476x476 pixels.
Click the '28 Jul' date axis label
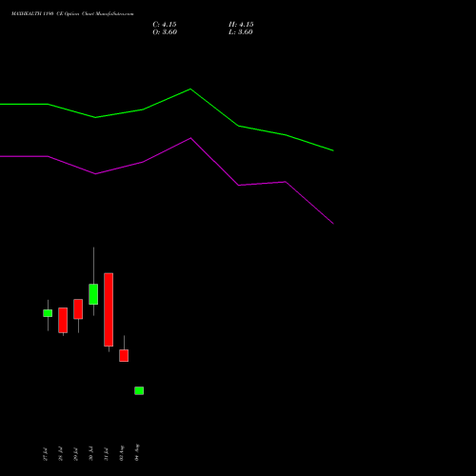(60, 454)
